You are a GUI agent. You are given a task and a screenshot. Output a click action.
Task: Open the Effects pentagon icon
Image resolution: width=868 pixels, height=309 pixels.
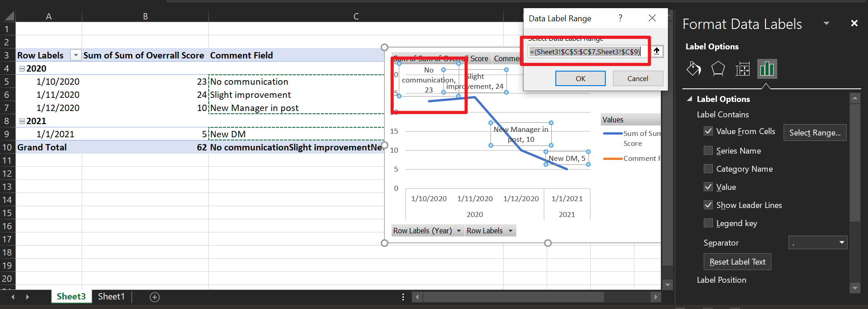click(x=718, y=69)
